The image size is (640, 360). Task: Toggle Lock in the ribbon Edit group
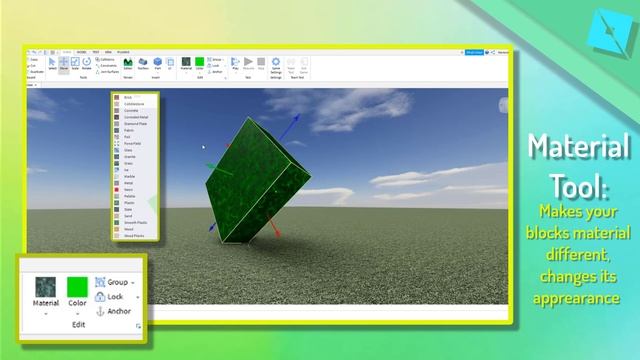pos(213,66)
